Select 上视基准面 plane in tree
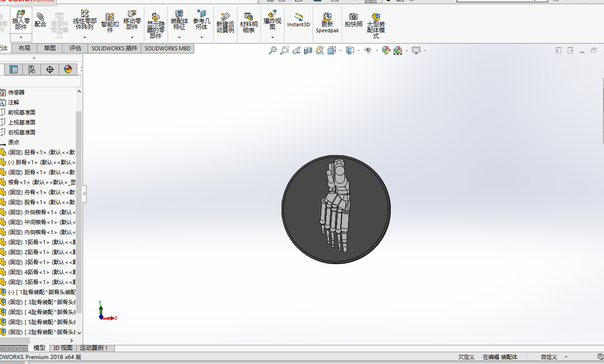 [x=22, y=123]
